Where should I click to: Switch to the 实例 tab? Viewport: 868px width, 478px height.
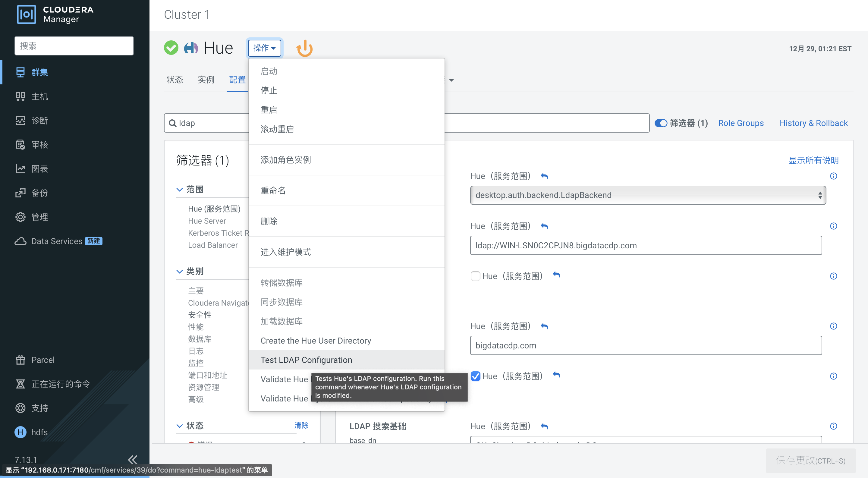[x=206, y=80]
